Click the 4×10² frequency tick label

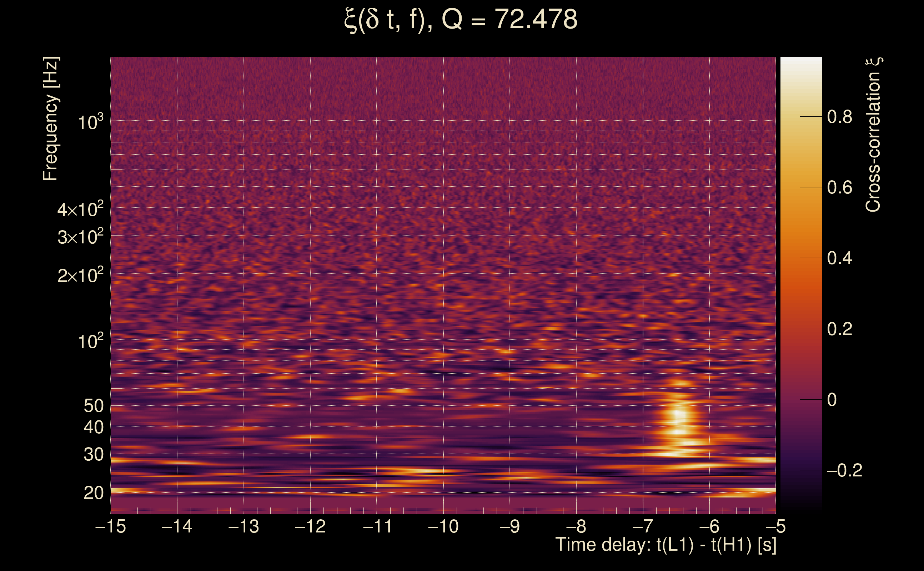click(x=80, y=209)
